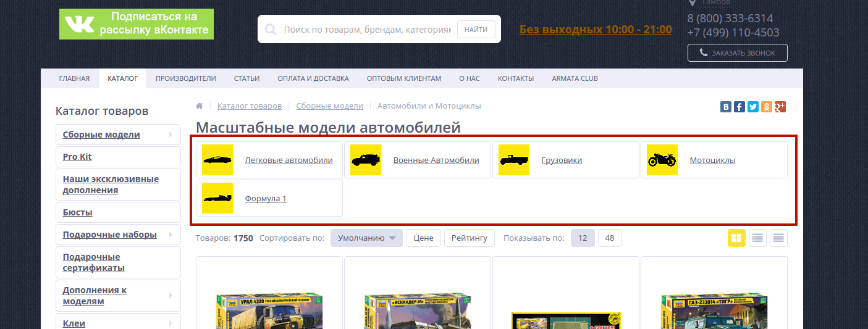Show 12 items per page
The height and width of the screenshot is (329, 868).
point(583,238)
